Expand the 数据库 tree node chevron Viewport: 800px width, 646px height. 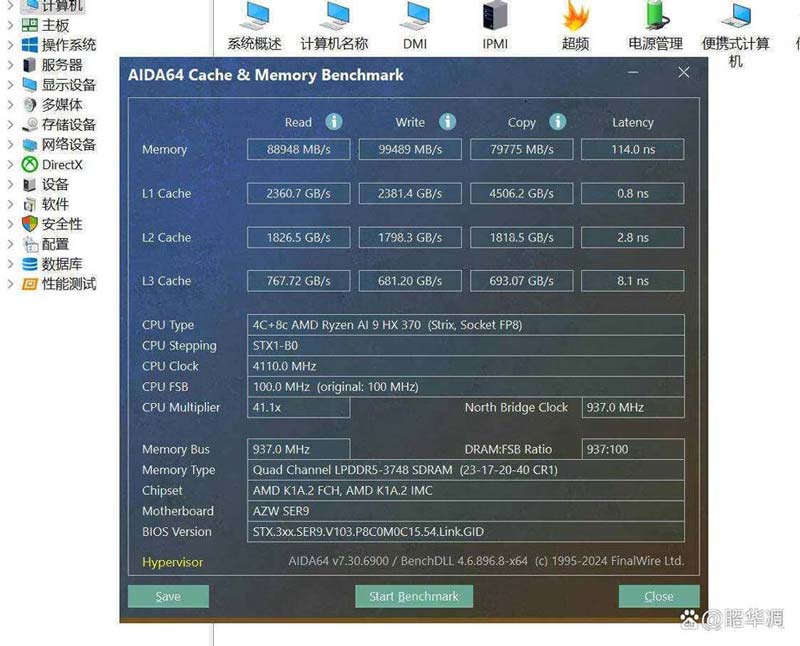[x=10, y=264]
